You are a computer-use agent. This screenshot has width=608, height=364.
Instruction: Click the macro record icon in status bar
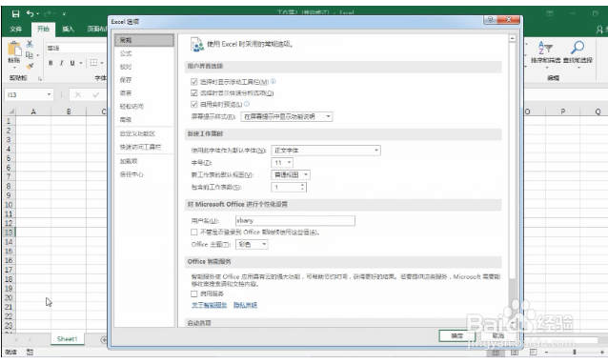click(x=30, y=352)
